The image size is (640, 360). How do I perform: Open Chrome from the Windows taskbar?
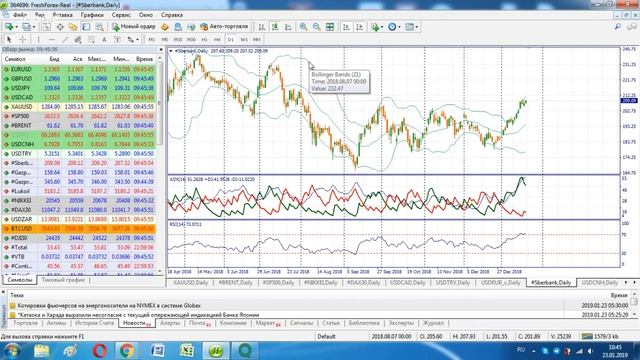[x=127, y=351]
